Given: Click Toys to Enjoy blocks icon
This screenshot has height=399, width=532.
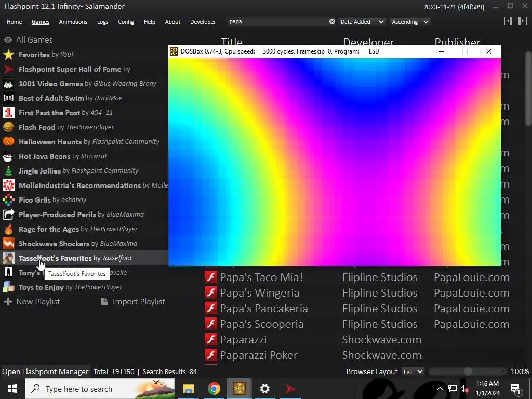Looking at the screenshot, I should point(8,287).
